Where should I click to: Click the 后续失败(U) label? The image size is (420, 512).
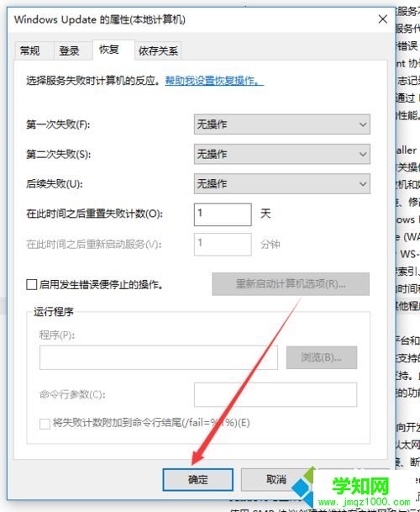(55, 184)
